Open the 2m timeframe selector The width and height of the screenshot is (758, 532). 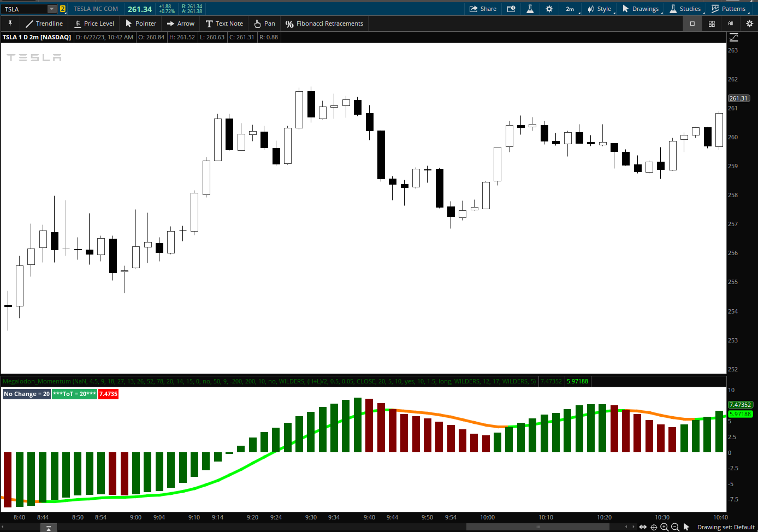tap(571, 9)
